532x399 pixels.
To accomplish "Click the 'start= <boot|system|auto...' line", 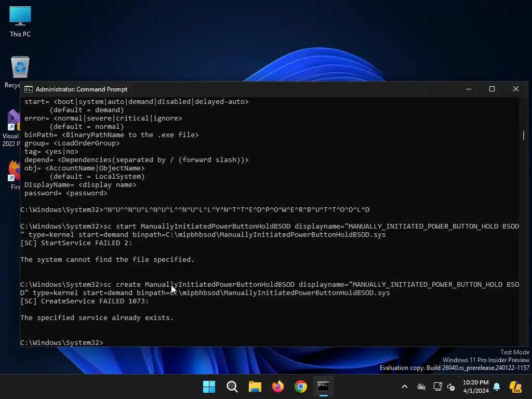I will (137, 102).
